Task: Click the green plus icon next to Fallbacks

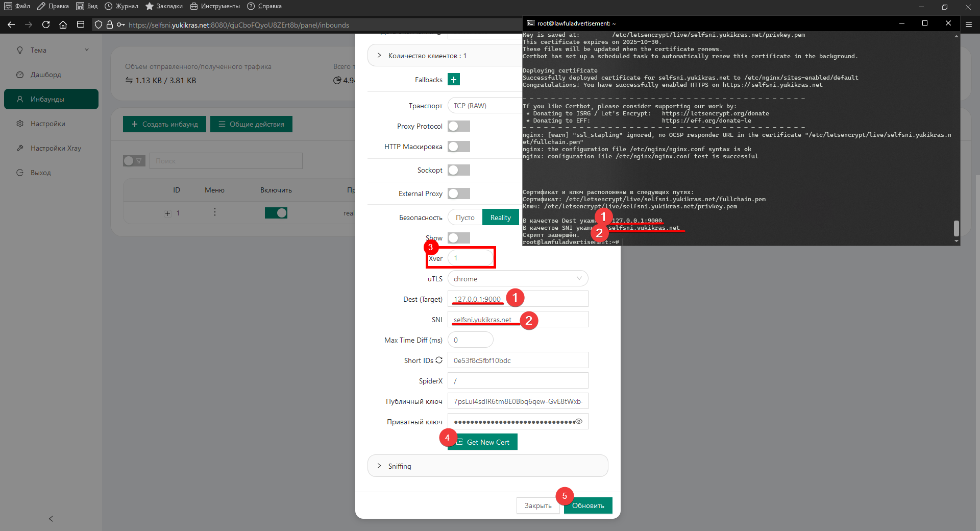Action: click(453, 80)
